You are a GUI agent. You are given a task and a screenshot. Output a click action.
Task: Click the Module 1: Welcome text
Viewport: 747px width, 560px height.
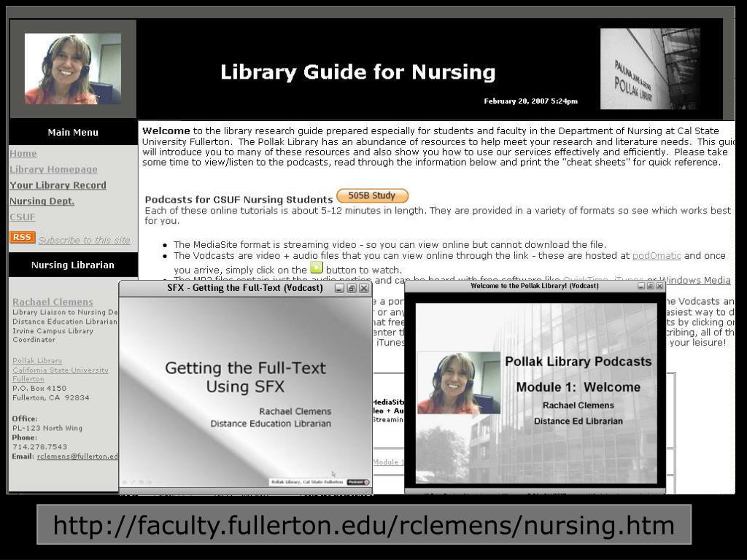(578, 387)
